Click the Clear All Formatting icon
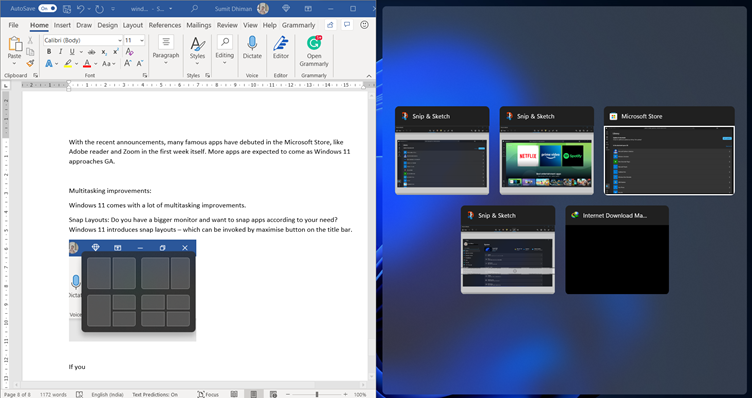 [x=129, y=52]
